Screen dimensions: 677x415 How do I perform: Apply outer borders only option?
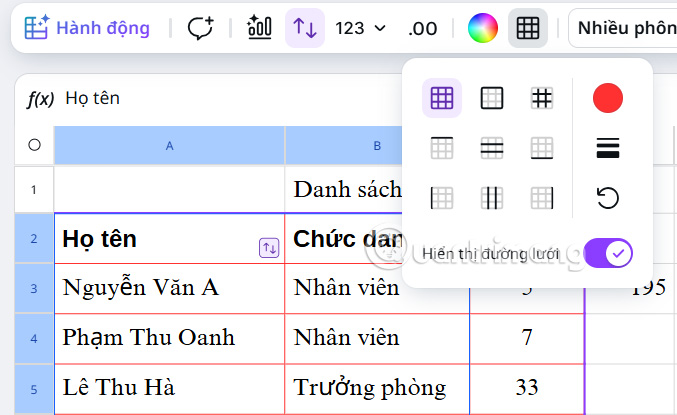point(492,98)
